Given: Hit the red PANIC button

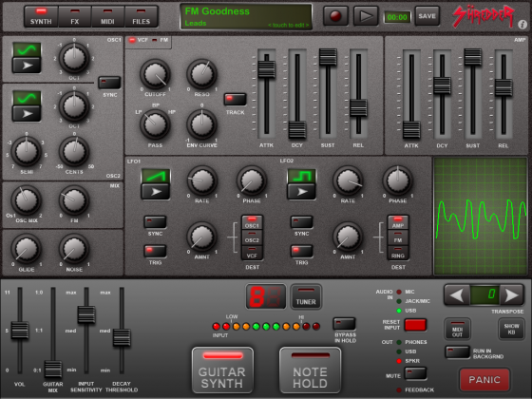Looking at the screenshot, I should (x=484, y=379).
